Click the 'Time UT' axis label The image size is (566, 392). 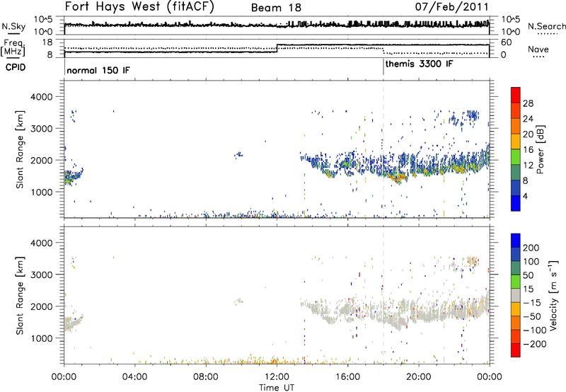pyautogui.click(x=277, y=388)
